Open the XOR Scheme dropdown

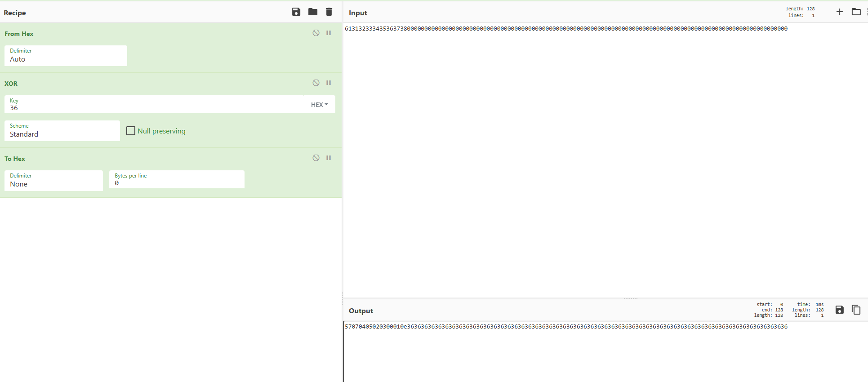62,131
